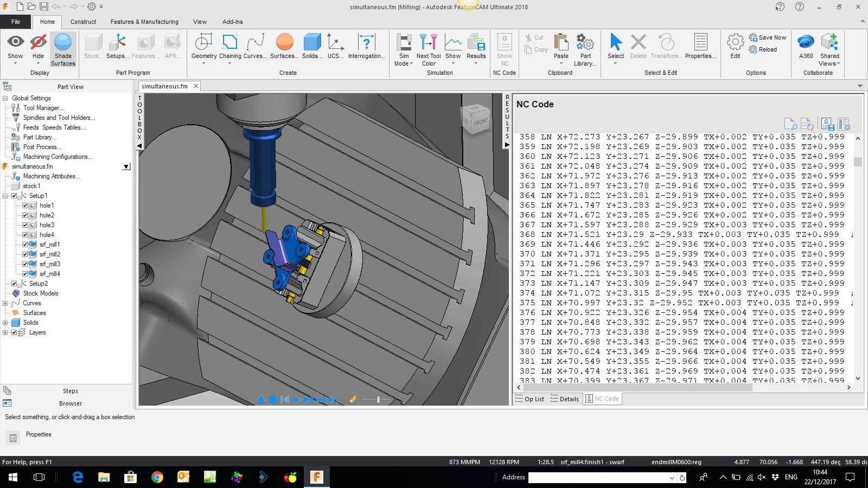Open the simultaneous.fm document dropdown arrow
The height and width of the screenshot is (488, 868).
(x=126, y=166)
